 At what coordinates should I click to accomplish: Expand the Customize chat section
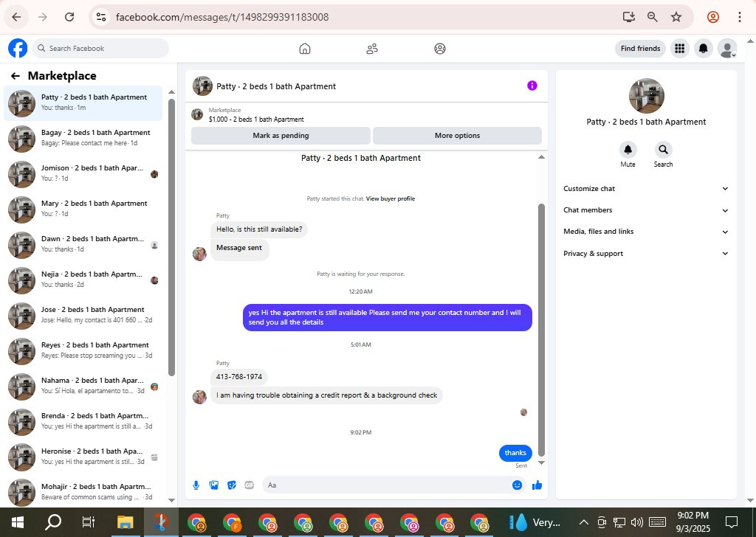tap(645, 189)
